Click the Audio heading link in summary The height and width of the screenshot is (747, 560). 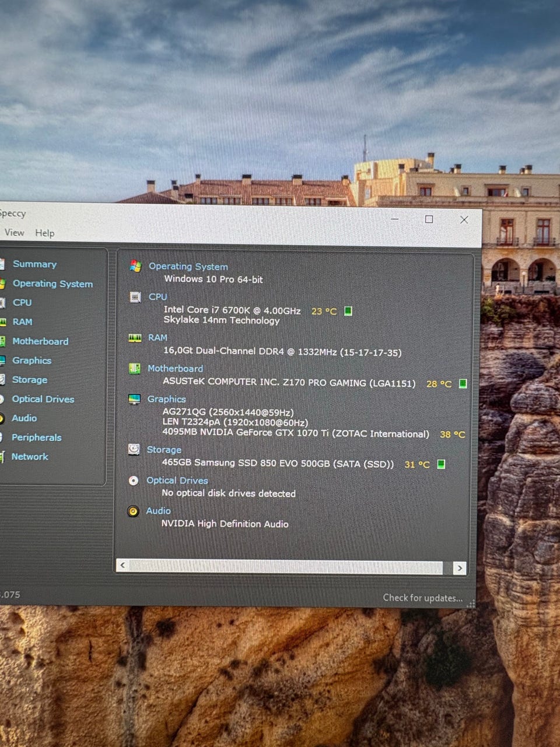click(158, 511)
